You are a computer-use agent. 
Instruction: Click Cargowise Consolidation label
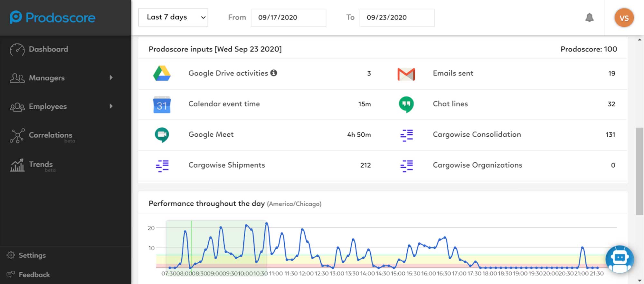click(x=477, y=134)
